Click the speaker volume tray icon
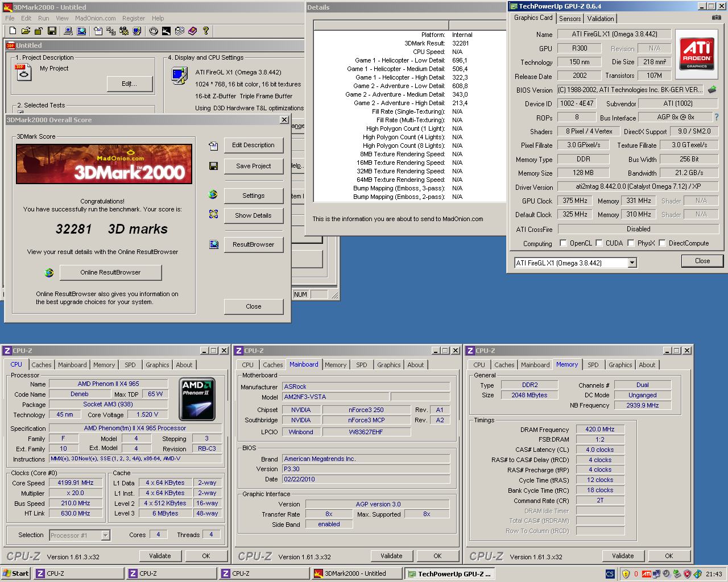Image resolution: width=728 pixels, height=582 pixels. click(667, 573)
